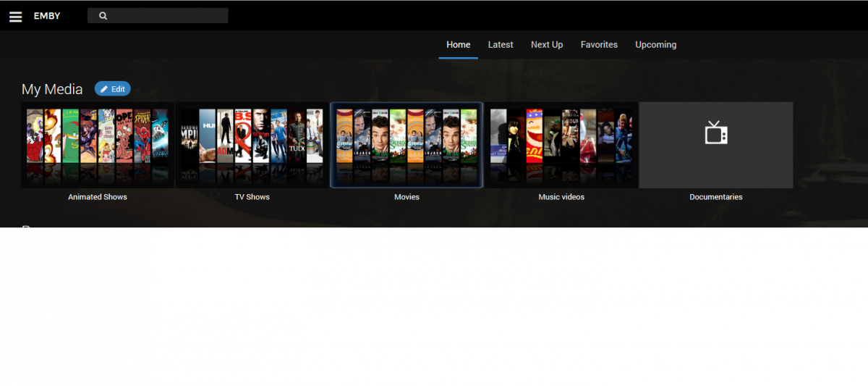Switch to the Latest tab
868x386 pixels.
[501, 45]
